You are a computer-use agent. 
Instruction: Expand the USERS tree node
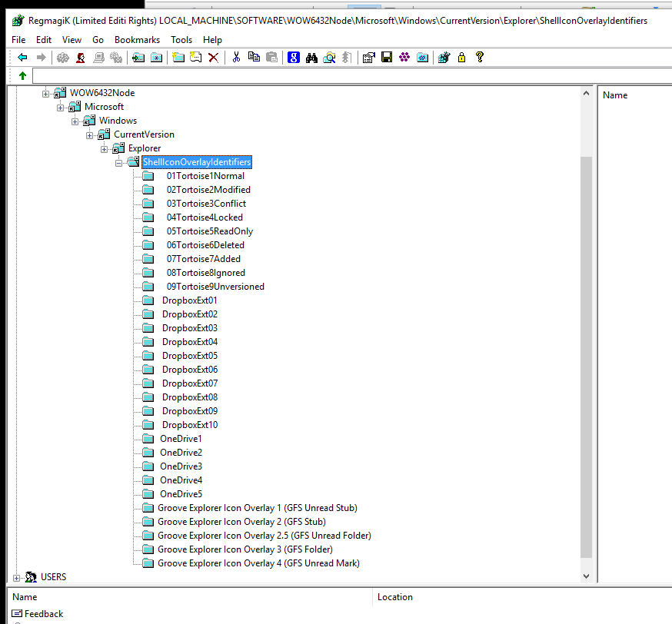pos(16,576)
